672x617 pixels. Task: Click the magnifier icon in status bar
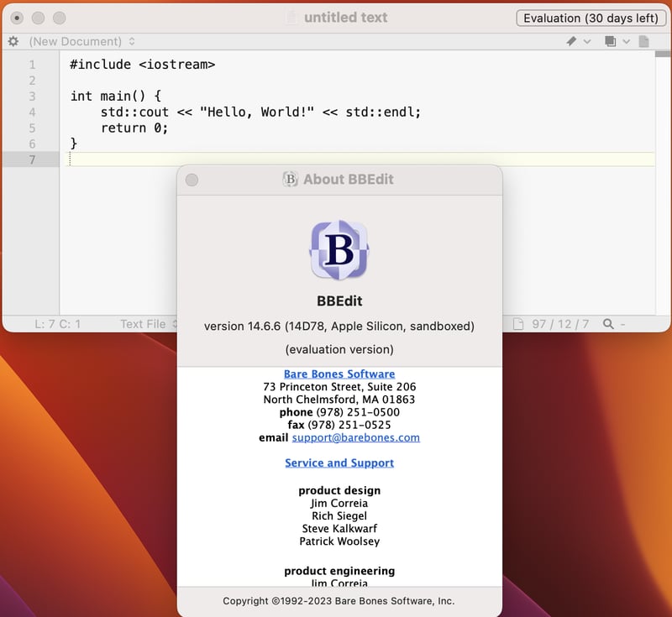click(608, 324)
